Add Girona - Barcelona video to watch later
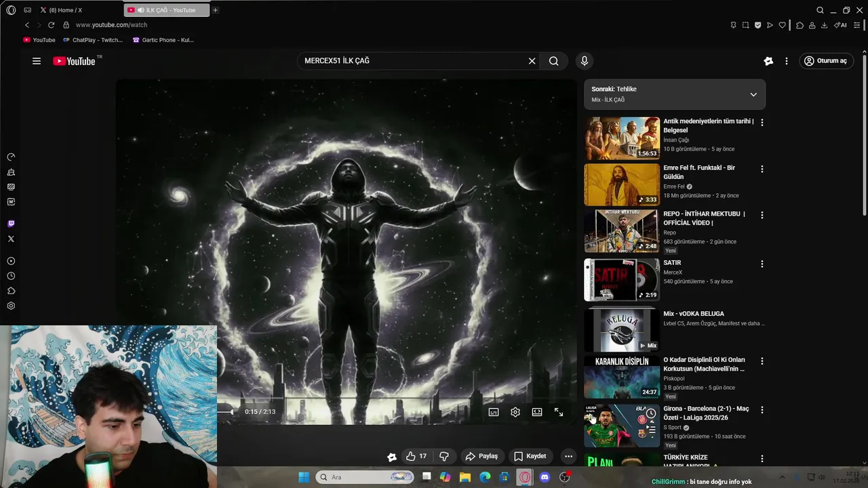The width and height of the screenshot is (868, 488). [x=651, y=413]
